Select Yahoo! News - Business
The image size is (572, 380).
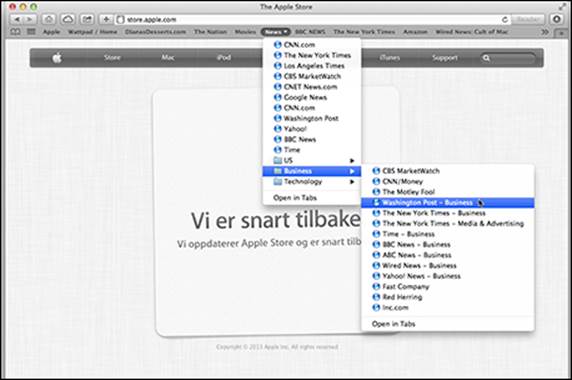(448, 276)
